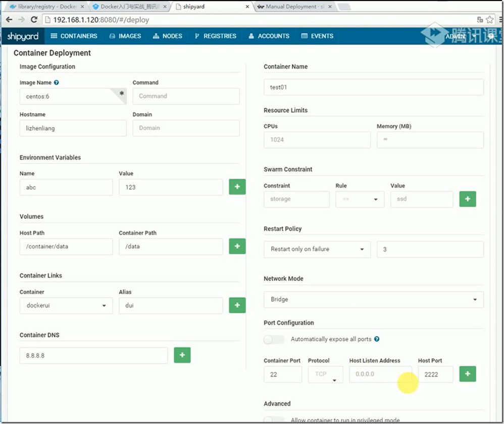Add the swarm constraint with the plus button
This screenshot has width=504, height=424.
pyautogui.click(x=468, y=199)
